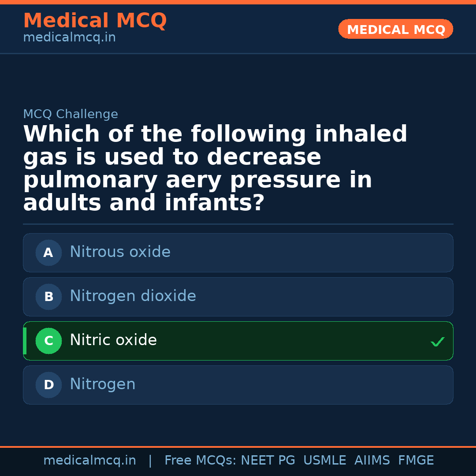
Task: Choose the Nitrogen dioxide answer text
Action: click(133, 296)
